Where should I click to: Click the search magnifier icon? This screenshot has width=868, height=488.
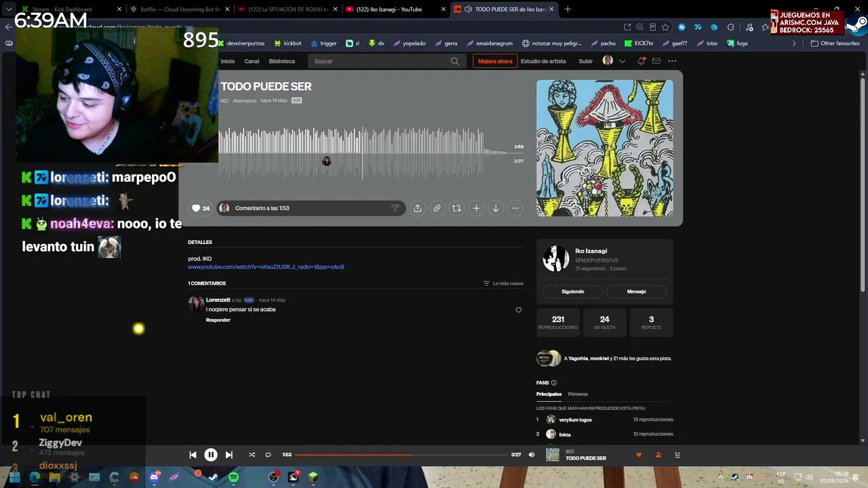click(455, 61)
